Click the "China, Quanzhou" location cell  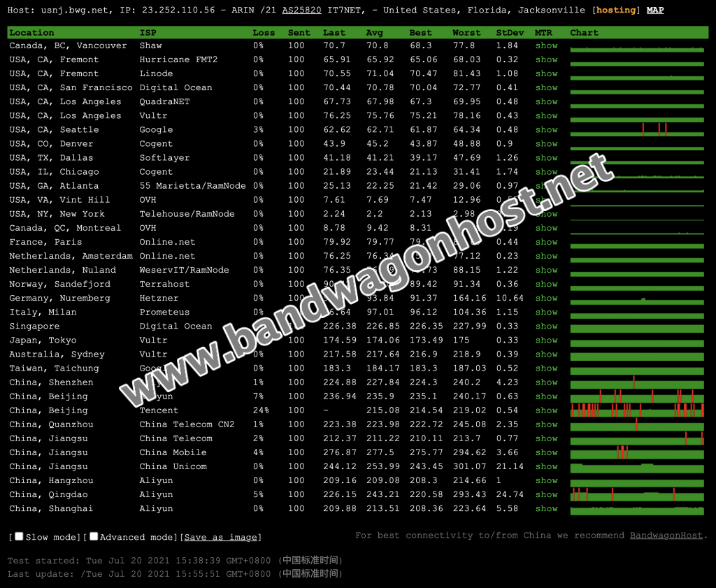(51, 424)
